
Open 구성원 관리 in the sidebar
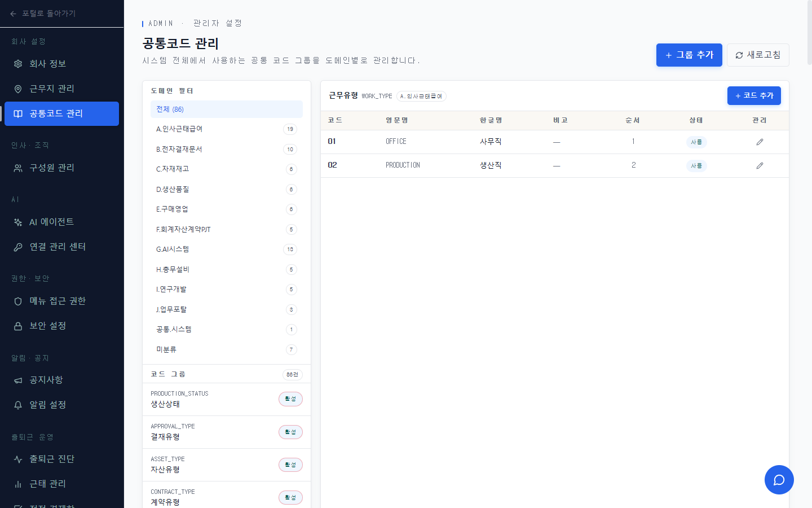point(61,168)
